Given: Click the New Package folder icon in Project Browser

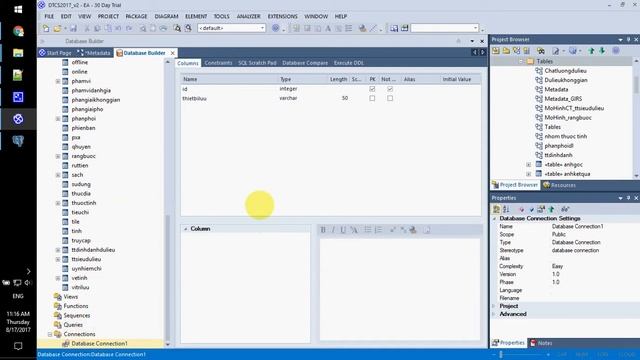Looking at the screenshot, I should tap(506, 51).
